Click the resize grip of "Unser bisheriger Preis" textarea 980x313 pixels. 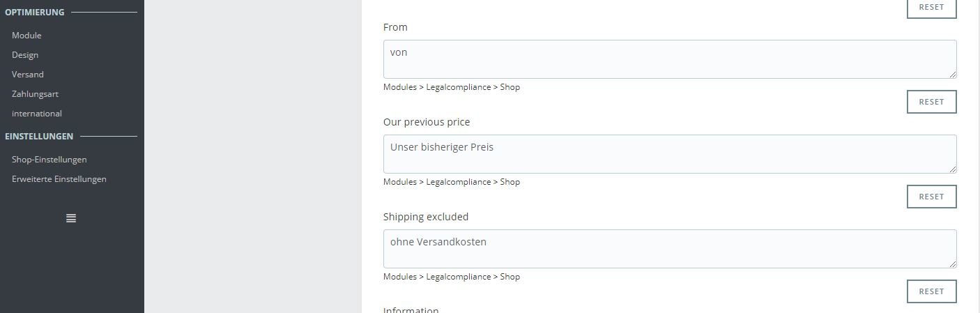click(952, 169)
